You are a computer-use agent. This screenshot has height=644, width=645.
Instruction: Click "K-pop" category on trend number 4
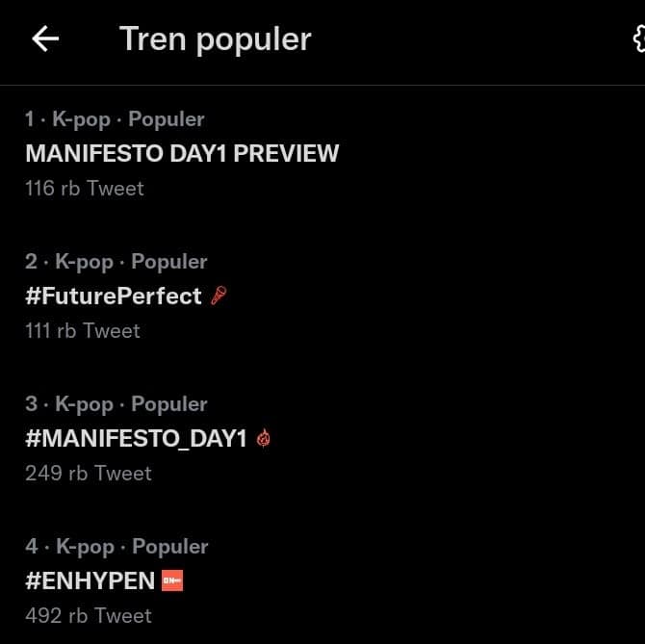point(85,547)
